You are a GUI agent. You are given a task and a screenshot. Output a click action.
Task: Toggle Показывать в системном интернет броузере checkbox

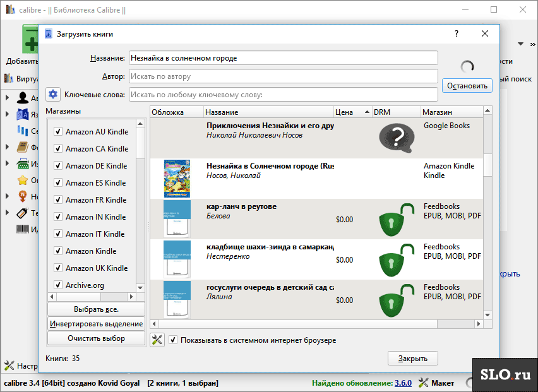[173, 340]
